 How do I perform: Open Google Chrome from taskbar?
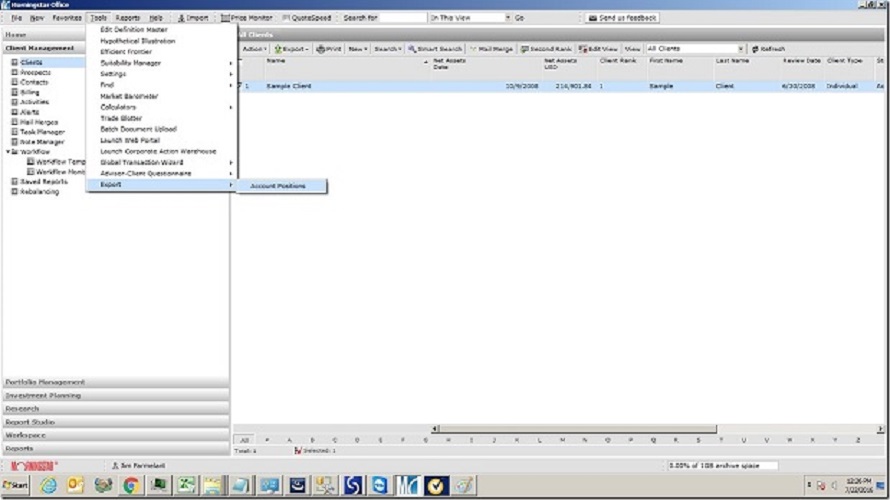tap(131, 485)
